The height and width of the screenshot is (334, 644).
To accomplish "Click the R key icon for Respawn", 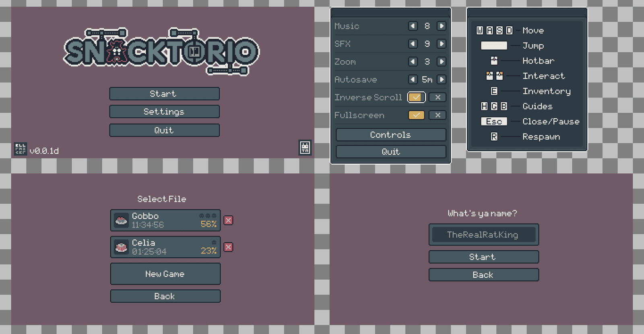I will [494, 137].
